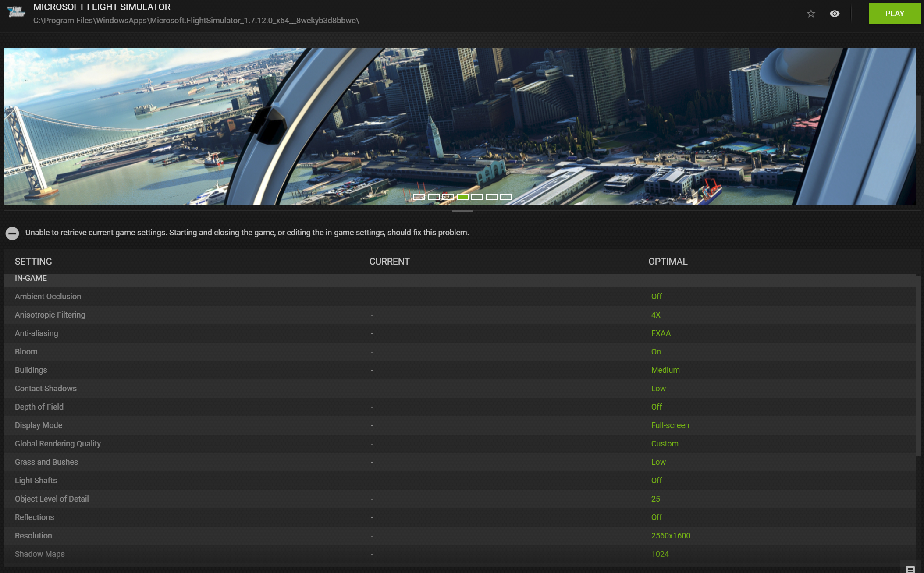
Task: Click the SETTING column header
Action: pos(33,262)
